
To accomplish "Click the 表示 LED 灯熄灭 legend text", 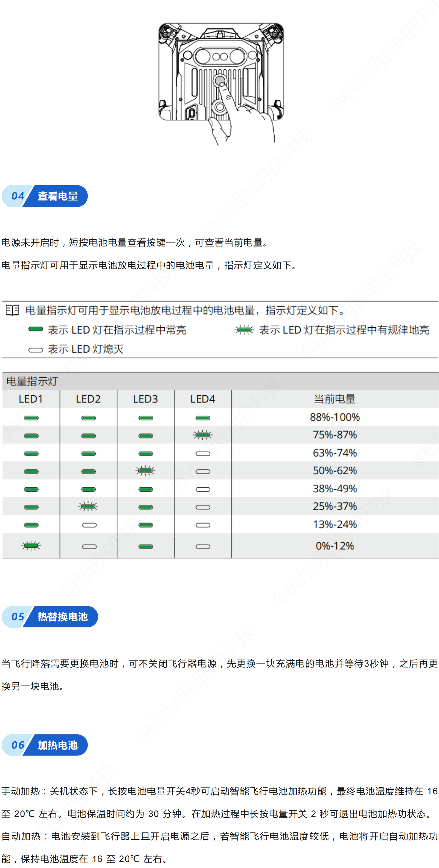I will coord(86,349).
